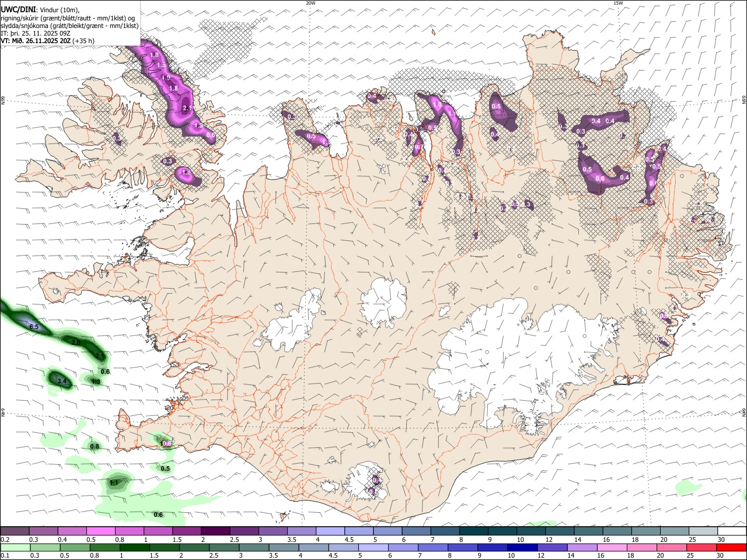The image size is (747, 560).
Task: Select the bright red swatch ending at 30
Action: 731,547
